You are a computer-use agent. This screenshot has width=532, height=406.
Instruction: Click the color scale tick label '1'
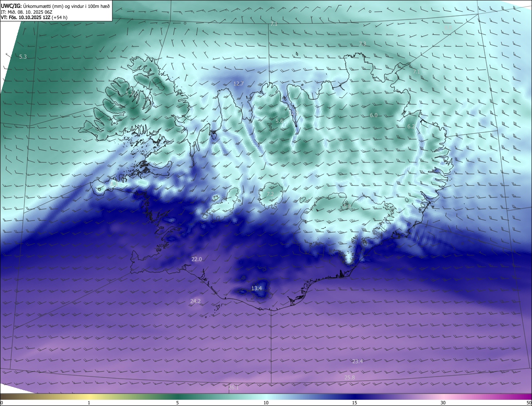[89, 403]
